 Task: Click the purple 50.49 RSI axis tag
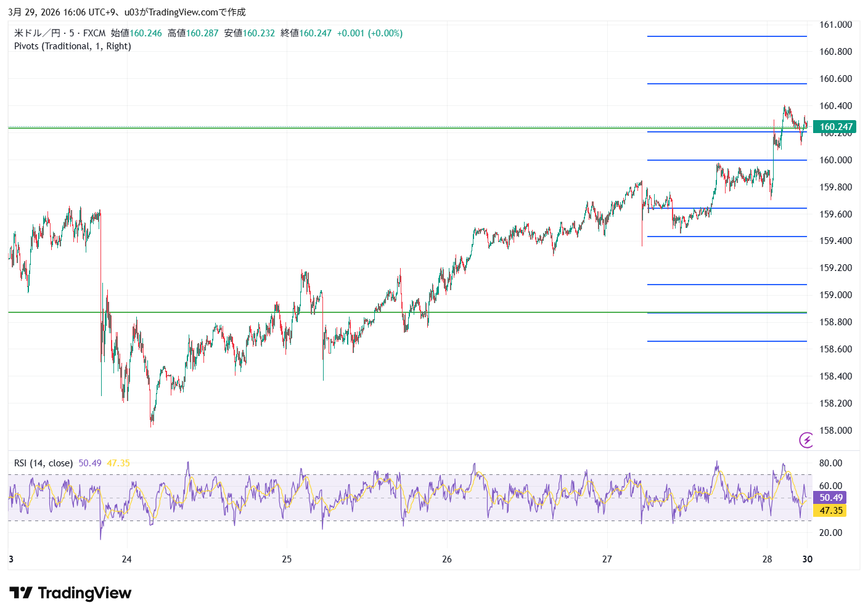pos(830,498)
